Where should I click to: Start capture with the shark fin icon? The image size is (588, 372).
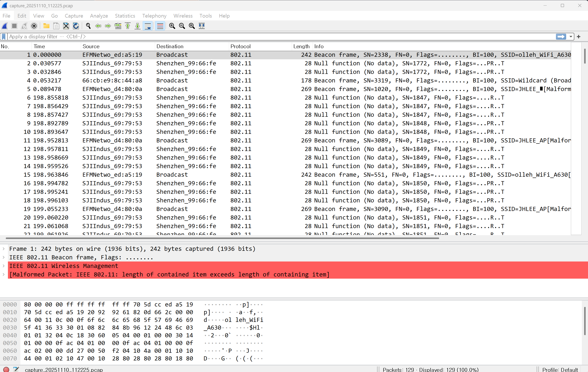pos(5,26)
